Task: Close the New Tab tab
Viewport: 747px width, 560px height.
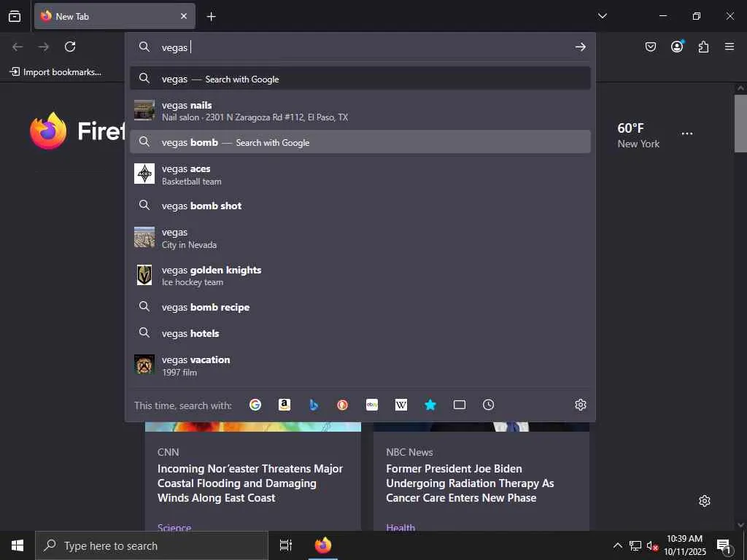Action: coord(183,16)
